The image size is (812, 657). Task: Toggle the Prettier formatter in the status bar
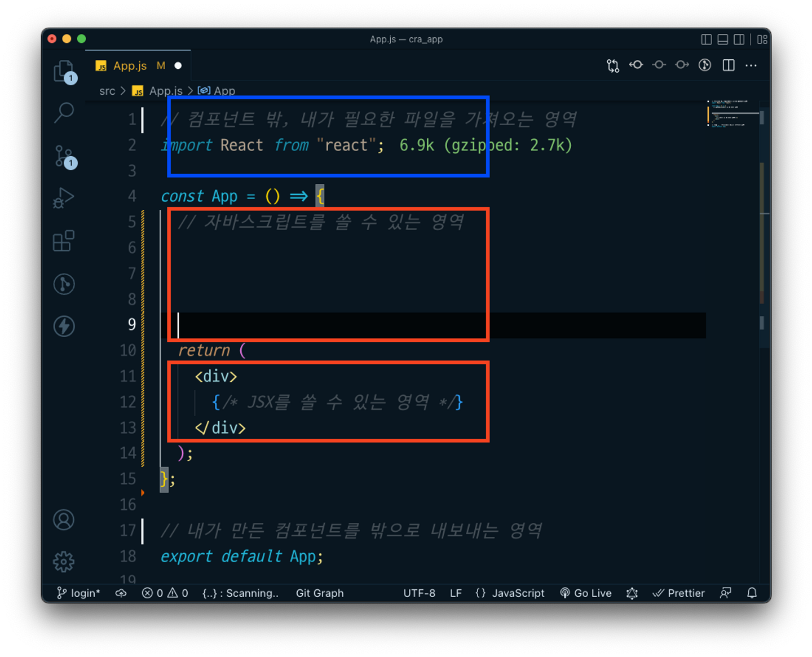[678, 593]
